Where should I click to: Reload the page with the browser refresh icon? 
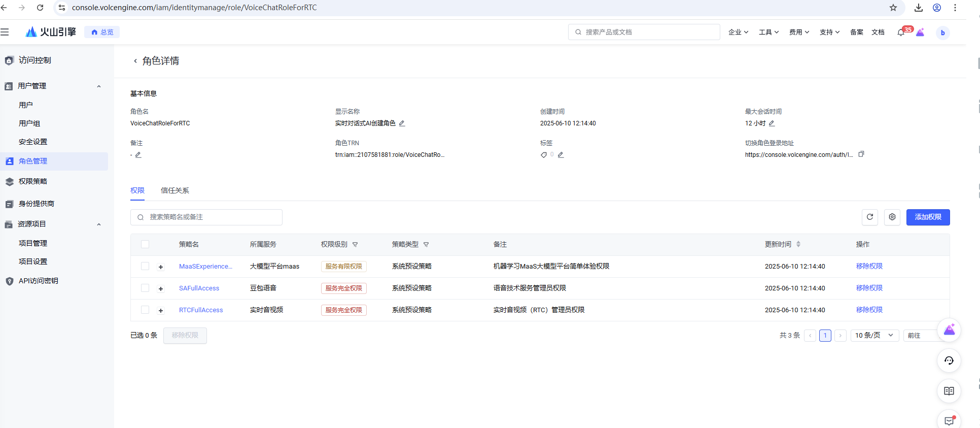coord(40,8)
